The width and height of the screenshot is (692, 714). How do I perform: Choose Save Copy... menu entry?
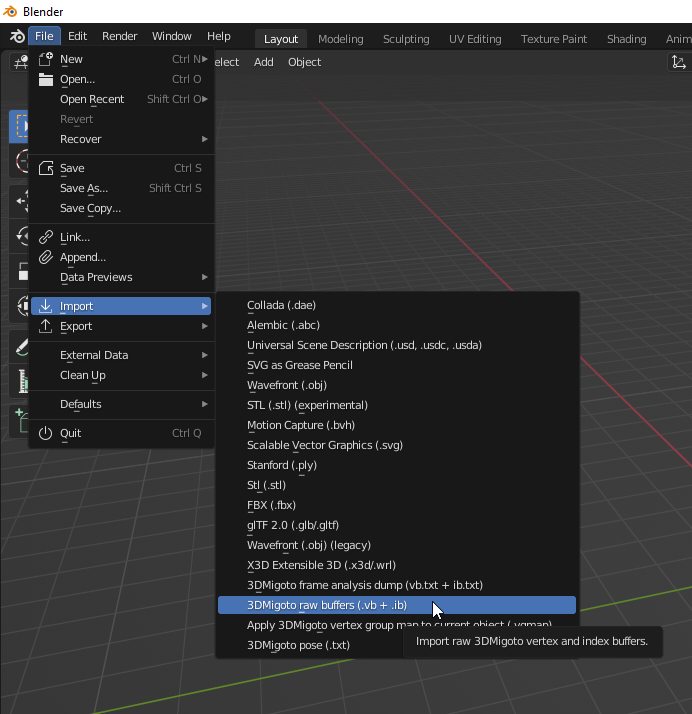tap(121, 208)
